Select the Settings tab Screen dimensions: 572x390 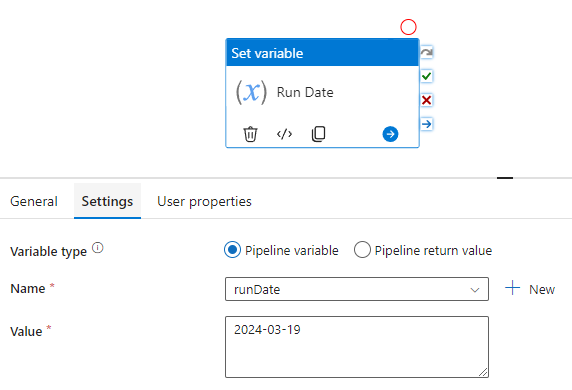[107, 201]
